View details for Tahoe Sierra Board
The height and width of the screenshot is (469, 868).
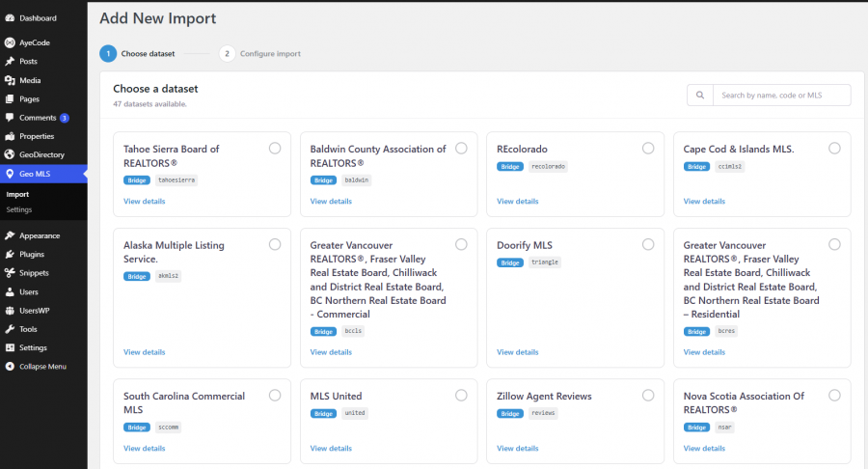(145, 202)
